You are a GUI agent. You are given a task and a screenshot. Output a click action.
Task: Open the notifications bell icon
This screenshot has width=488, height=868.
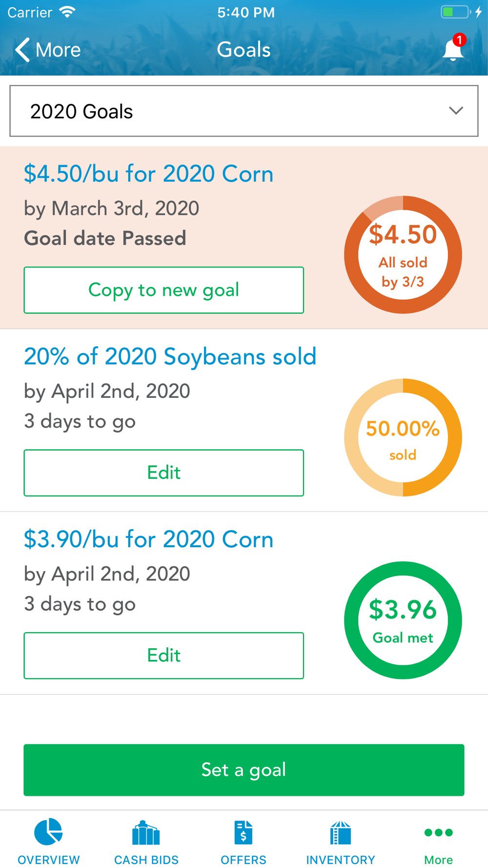tap(453, 49)
